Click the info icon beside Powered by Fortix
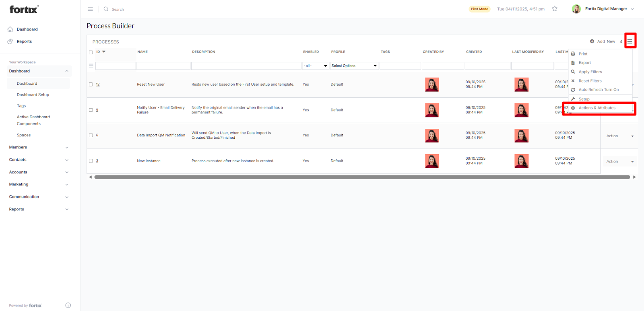Viewport: 644px width, 311px height. (68, 305)
